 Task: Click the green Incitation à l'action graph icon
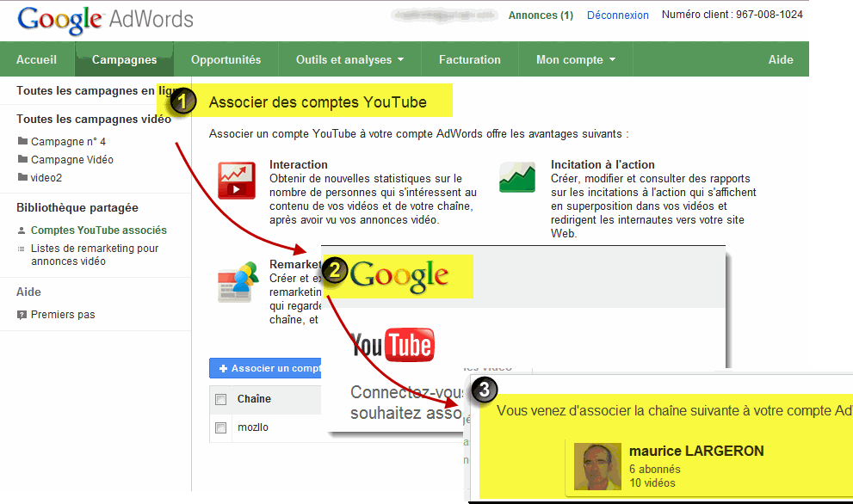[x=516, y=177]
